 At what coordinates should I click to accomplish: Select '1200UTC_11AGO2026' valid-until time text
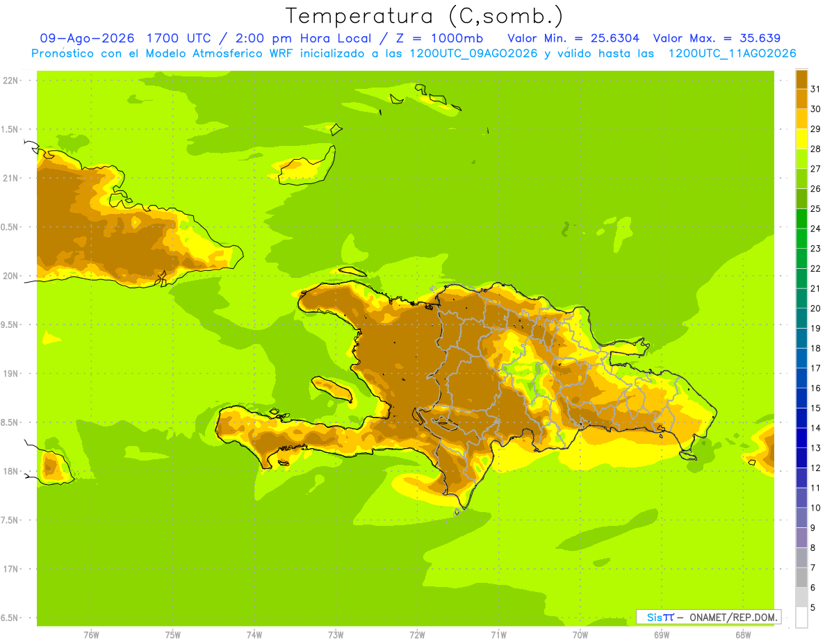(732, 53)
